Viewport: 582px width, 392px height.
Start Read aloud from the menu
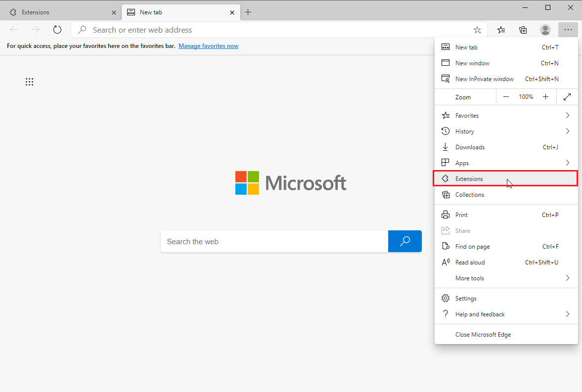pos(506,262)
